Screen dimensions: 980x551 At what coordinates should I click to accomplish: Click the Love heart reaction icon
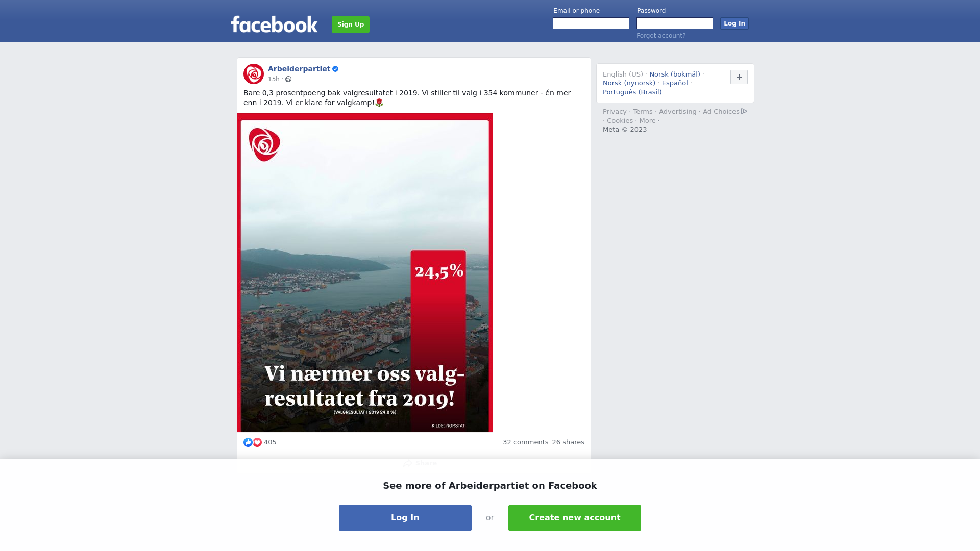[x=257, y=442]
